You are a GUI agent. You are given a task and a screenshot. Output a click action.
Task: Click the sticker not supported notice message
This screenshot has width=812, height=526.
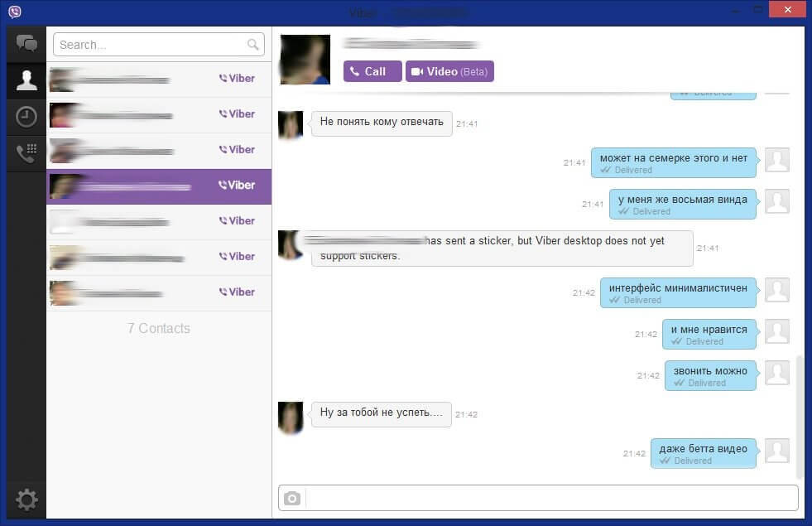pos(502,249)
